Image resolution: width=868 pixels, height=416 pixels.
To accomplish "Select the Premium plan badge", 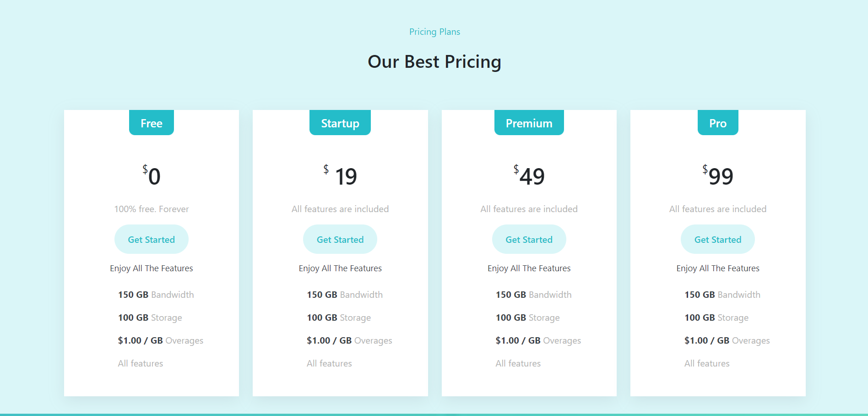I will pyautogui.click(x=529, y=123).
